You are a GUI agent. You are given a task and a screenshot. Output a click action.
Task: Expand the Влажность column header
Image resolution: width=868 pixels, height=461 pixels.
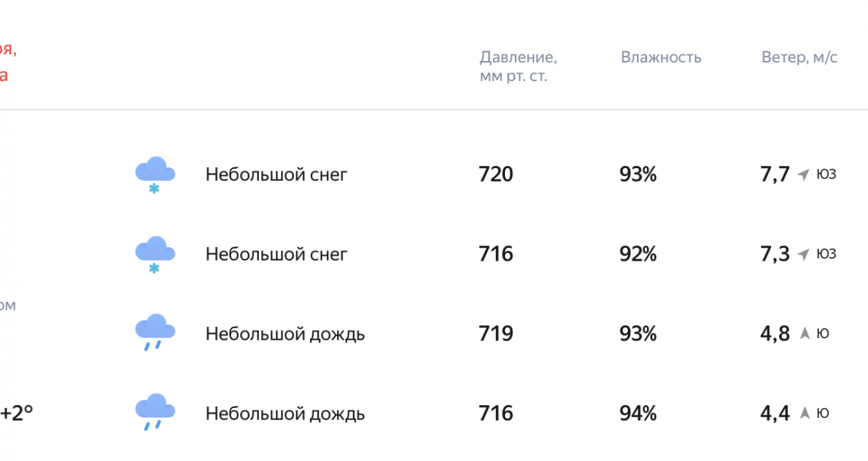661,57
